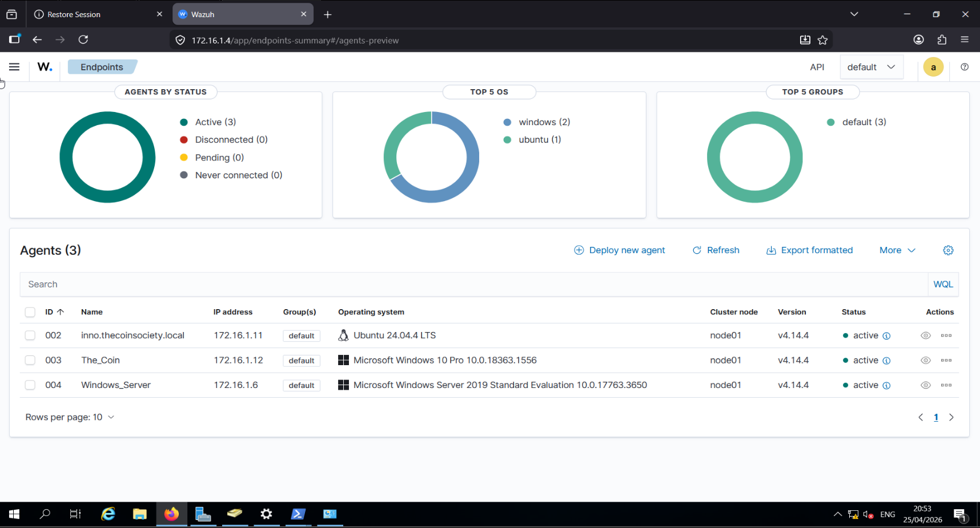Image resolution: width=980 pixels, height=528 pixels.
Task: View details eye icon for agent 002
Action: click(x=926, y=335)
